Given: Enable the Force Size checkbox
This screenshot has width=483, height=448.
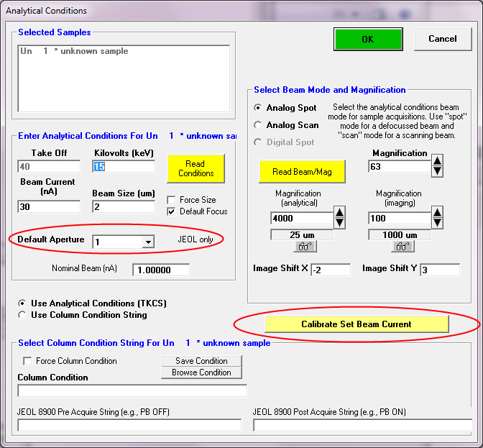Looking at the screenshot, I should click(x=171, y=200).
